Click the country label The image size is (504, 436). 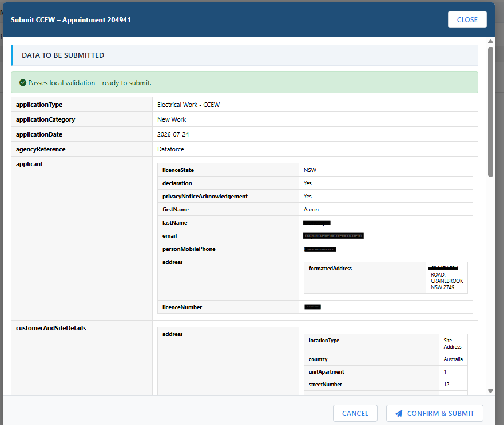318,359
